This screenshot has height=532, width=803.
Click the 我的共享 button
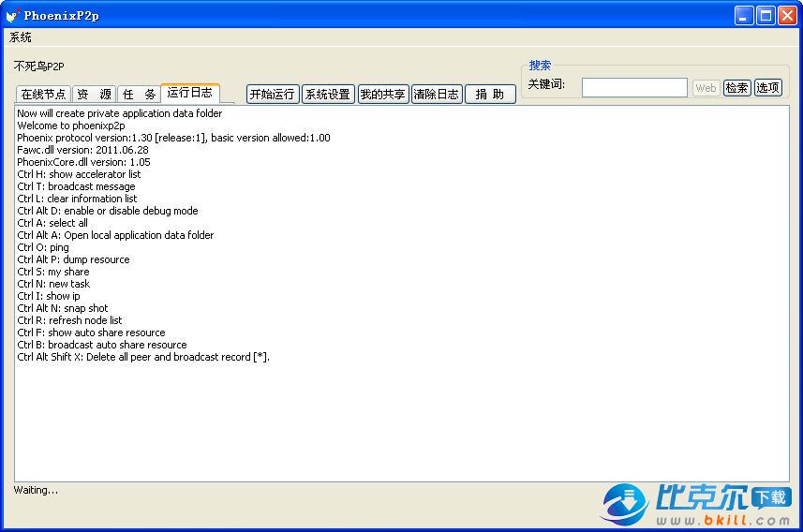point(383,95)
